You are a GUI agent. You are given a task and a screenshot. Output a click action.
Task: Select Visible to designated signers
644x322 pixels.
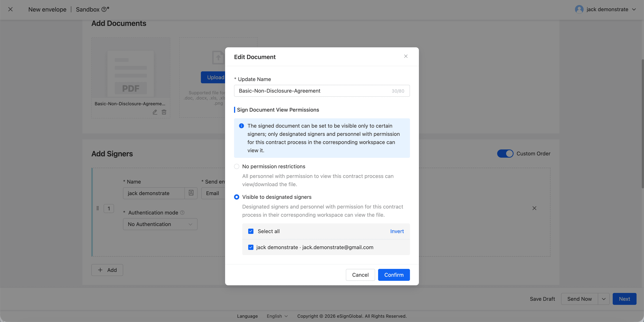236,197
